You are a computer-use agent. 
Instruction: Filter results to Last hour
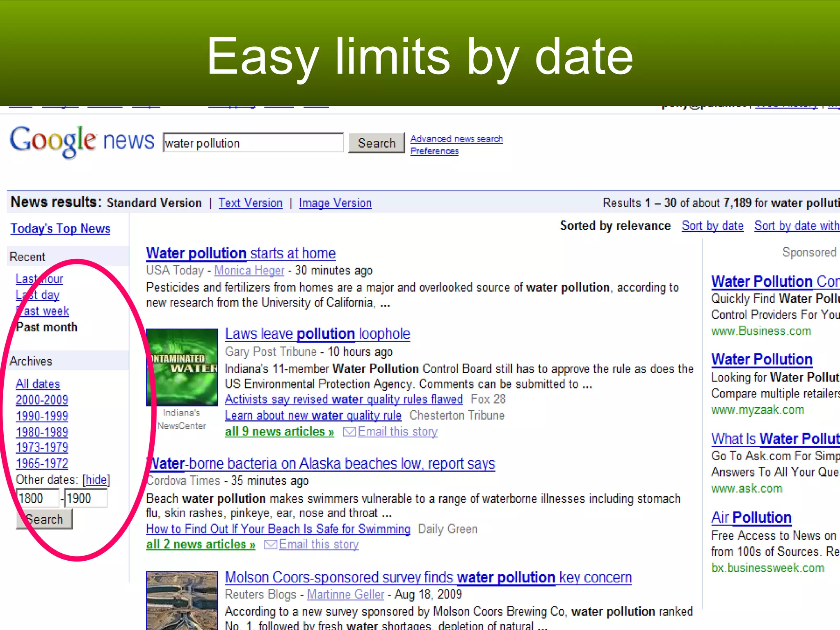[39, 279]
